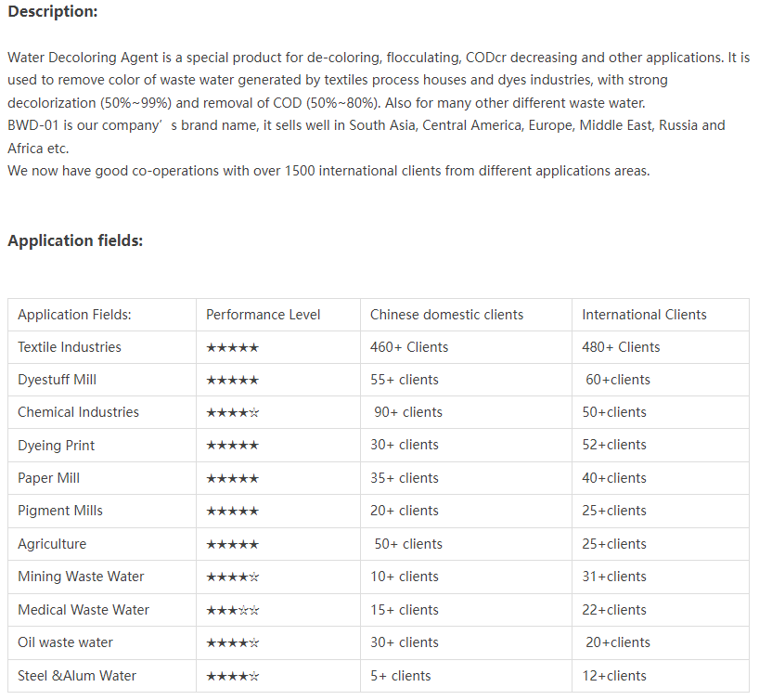Select the International Clients column header
Image resolution: width=759 pixels, height=700 pixels.
644,315
